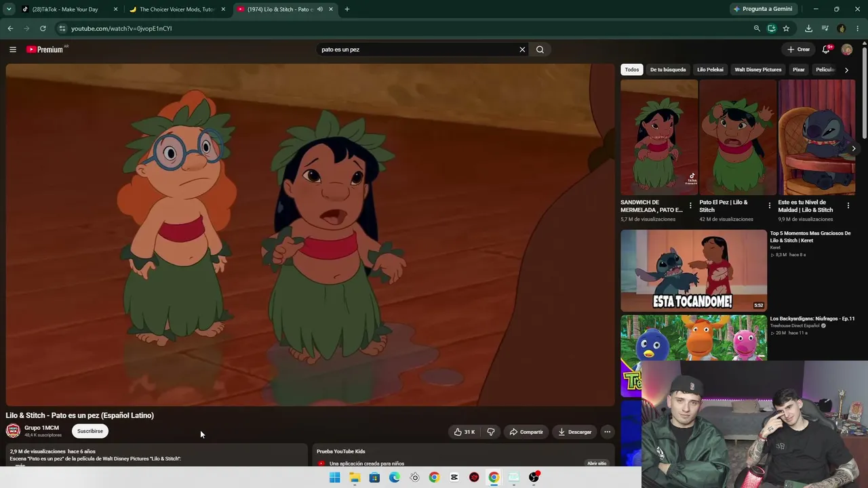Bookmark this page with the star
The width and height of the screenshot is (868, 488).
786,28
